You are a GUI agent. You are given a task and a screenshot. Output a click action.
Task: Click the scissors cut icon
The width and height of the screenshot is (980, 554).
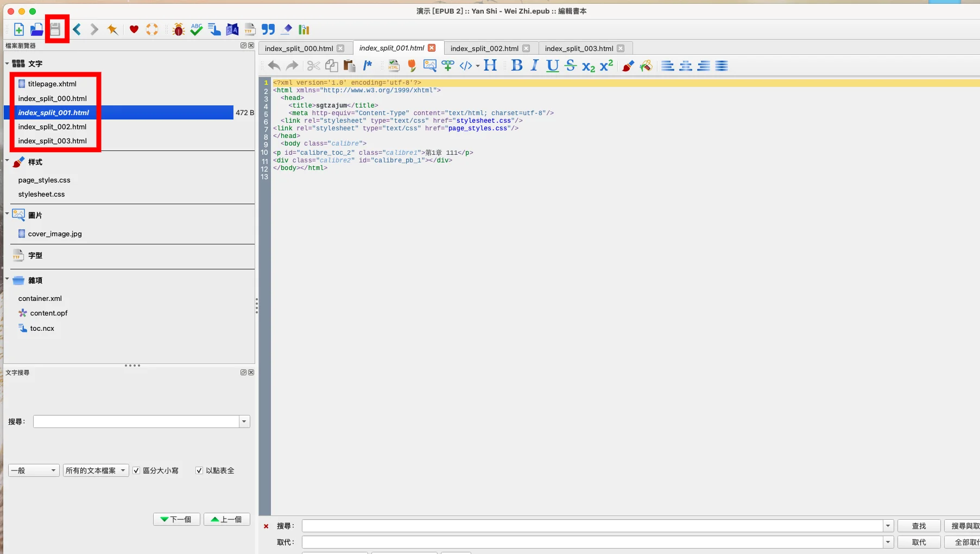coord(313,66)
